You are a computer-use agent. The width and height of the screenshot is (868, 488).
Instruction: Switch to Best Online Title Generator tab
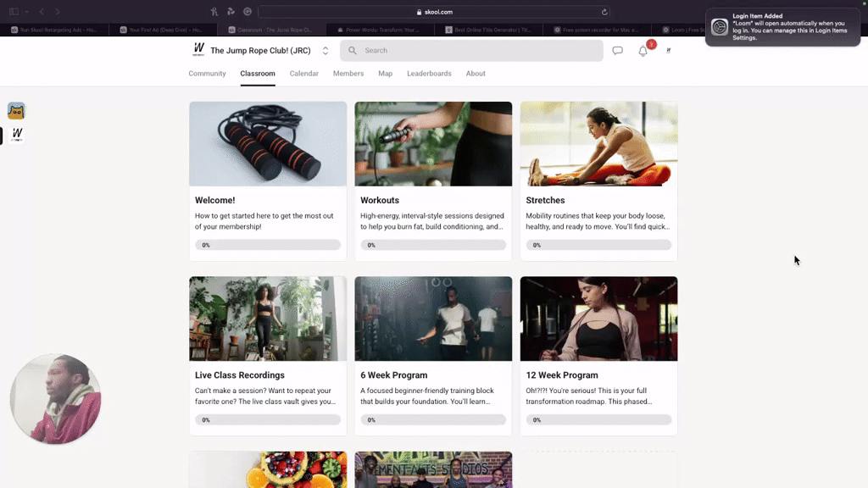click(488, 30)
